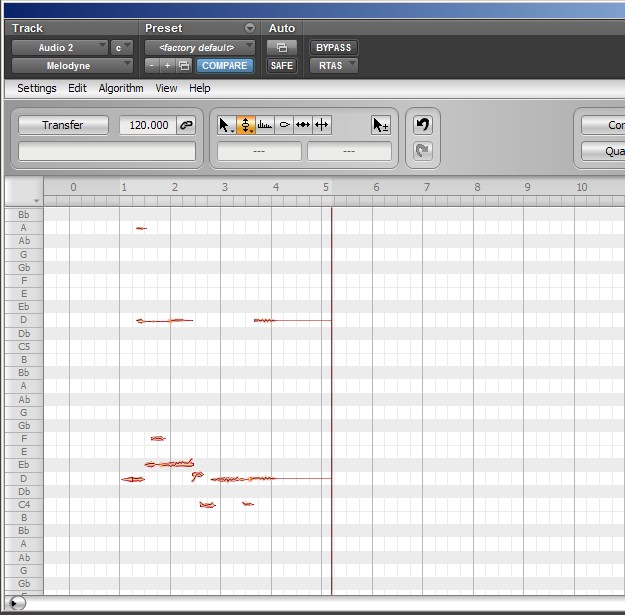The height and width of the screenshot is (615, 625).
Task: Select the amplitude tool
Action: pos(284,125)
